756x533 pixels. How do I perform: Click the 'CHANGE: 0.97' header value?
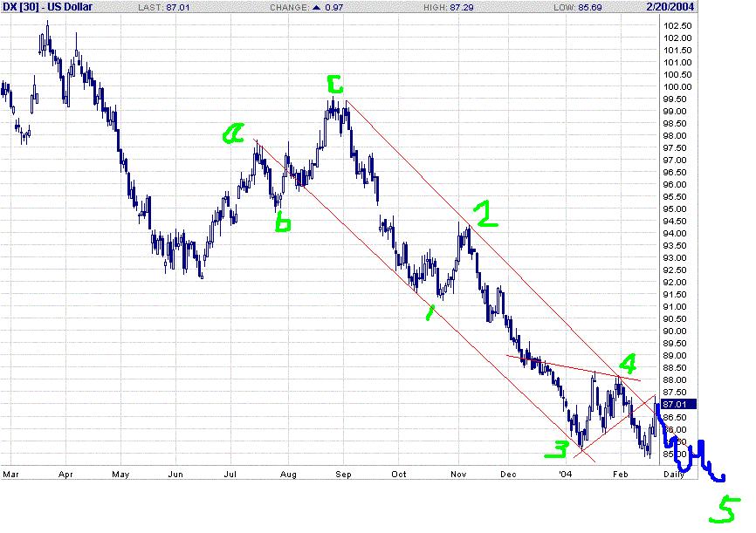(306, 7)
